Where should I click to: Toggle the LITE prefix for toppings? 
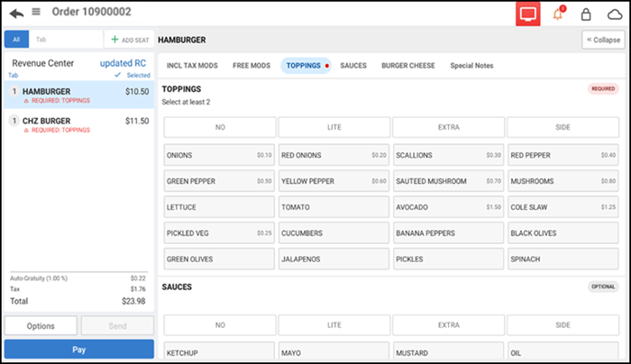(x=334, y=127)
